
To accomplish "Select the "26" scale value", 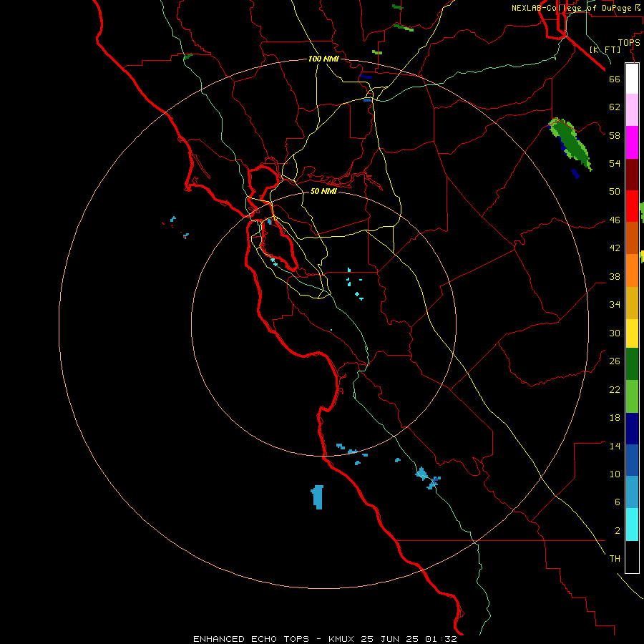I will [615, 361].
